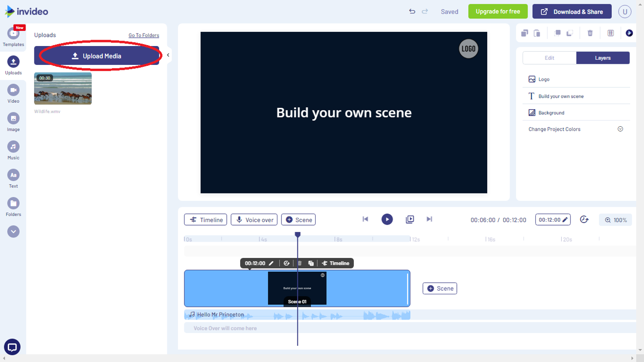
Task: Open the chat support bubble
Action: tap(12, 347)
